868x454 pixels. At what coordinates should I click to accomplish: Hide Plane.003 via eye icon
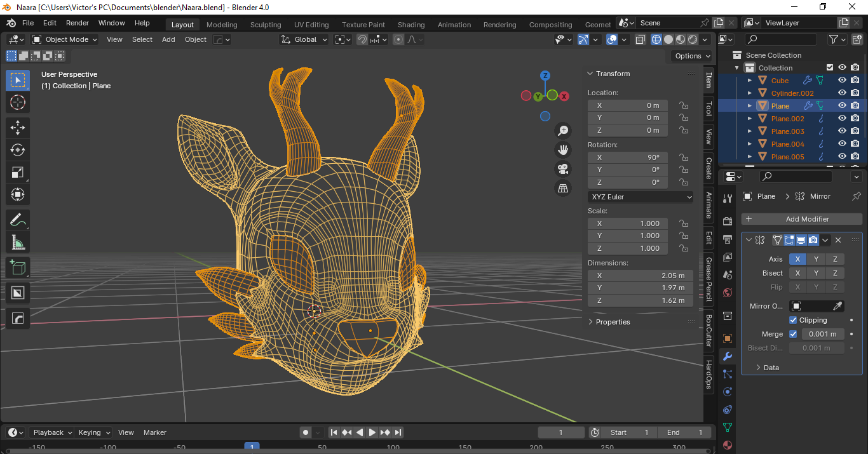842,131
